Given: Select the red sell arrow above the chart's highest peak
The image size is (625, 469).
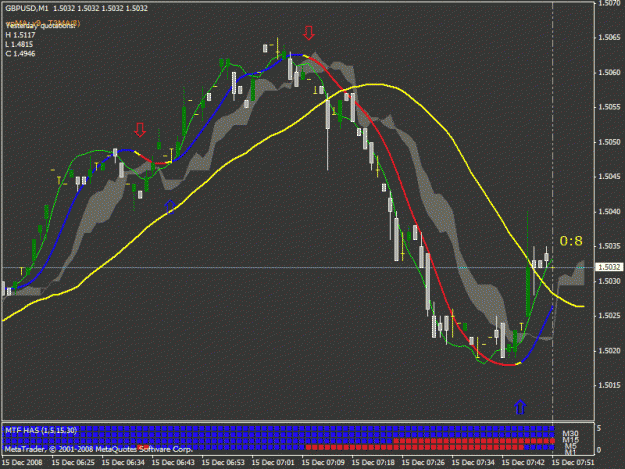Looking at the screenshot, I should tap(309, 33).
